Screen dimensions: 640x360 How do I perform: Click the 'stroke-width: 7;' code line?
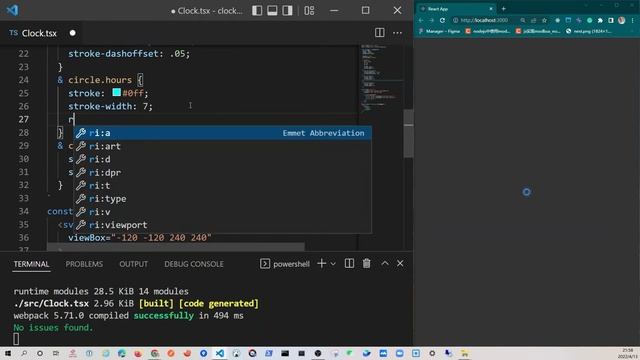click(x=110, y=106)
